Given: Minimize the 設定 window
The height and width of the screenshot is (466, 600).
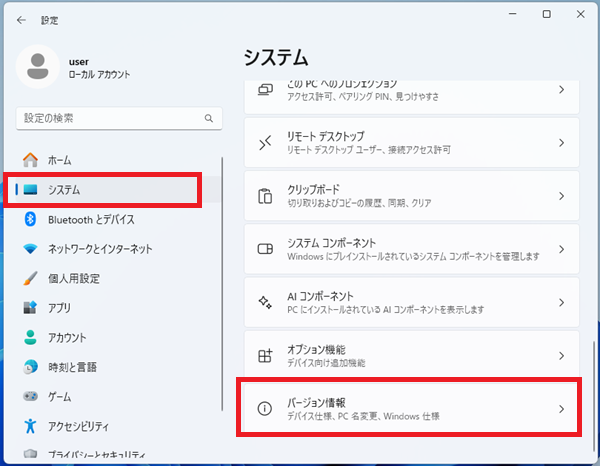Looking at the screenshot, I should 512,14.
